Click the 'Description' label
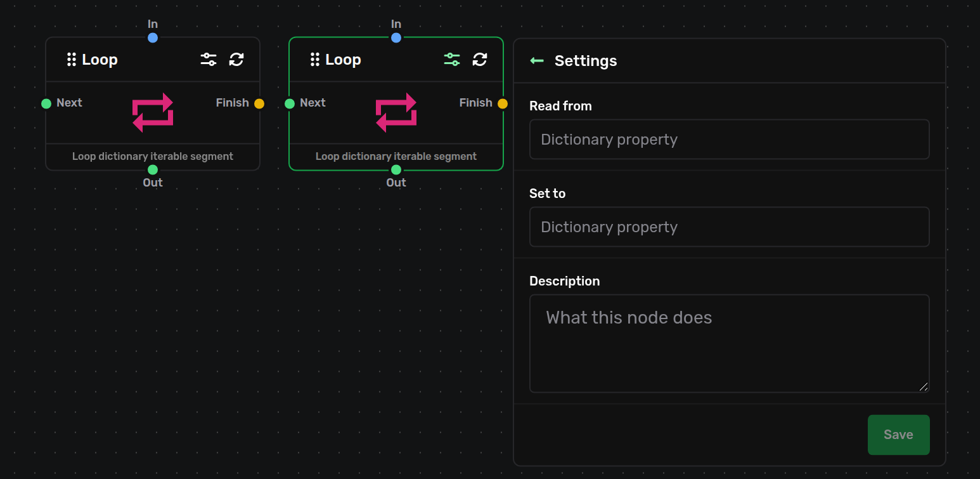980x479 pixels. 564,281
